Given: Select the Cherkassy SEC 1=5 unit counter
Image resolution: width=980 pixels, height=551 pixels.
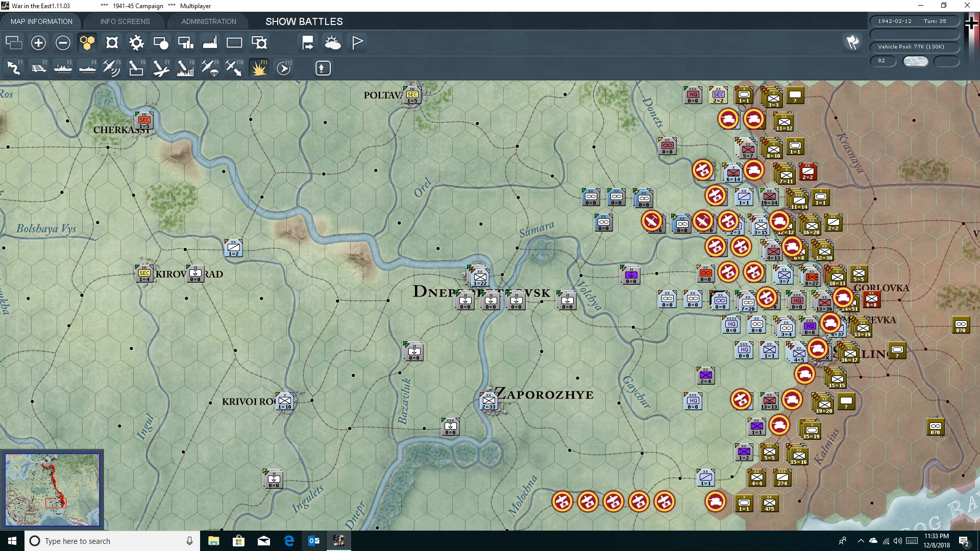Looking at the screenshot, I should pos(144,121).
